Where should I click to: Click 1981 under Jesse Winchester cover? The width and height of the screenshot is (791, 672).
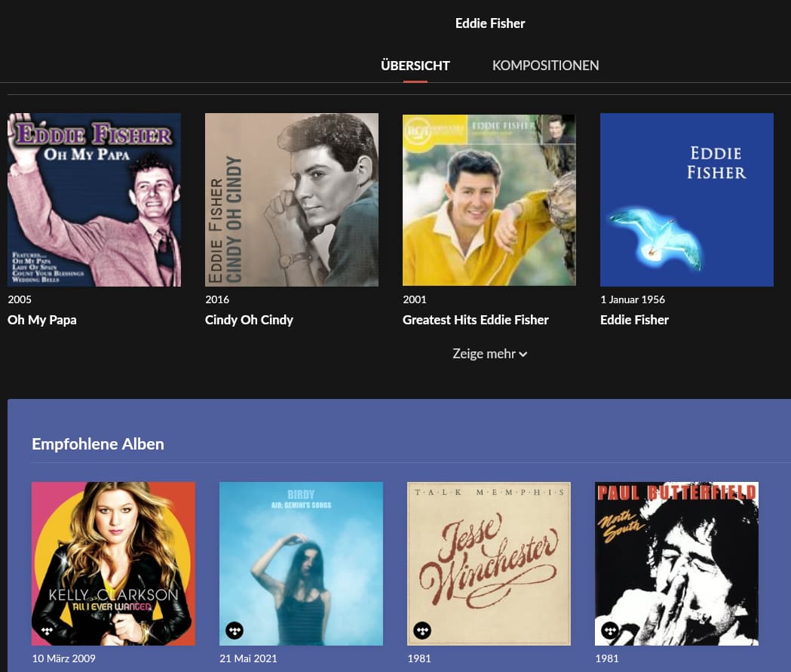(418, 658)
